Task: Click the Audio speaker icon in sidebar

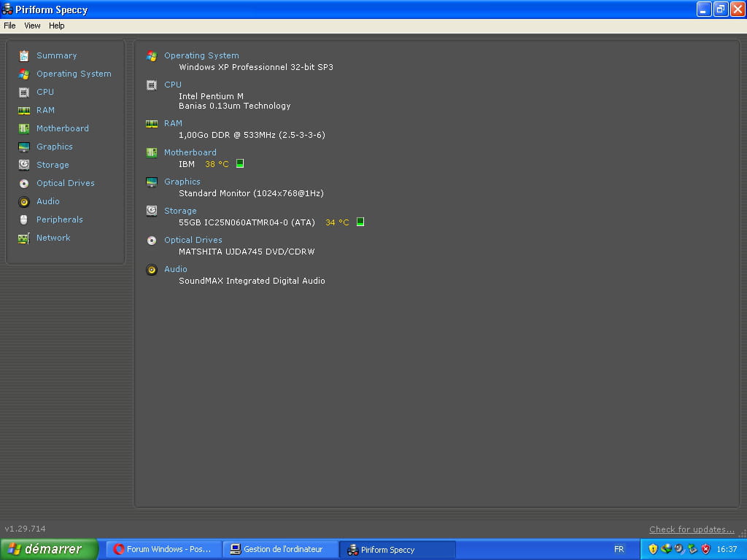Action: [24, 201]
